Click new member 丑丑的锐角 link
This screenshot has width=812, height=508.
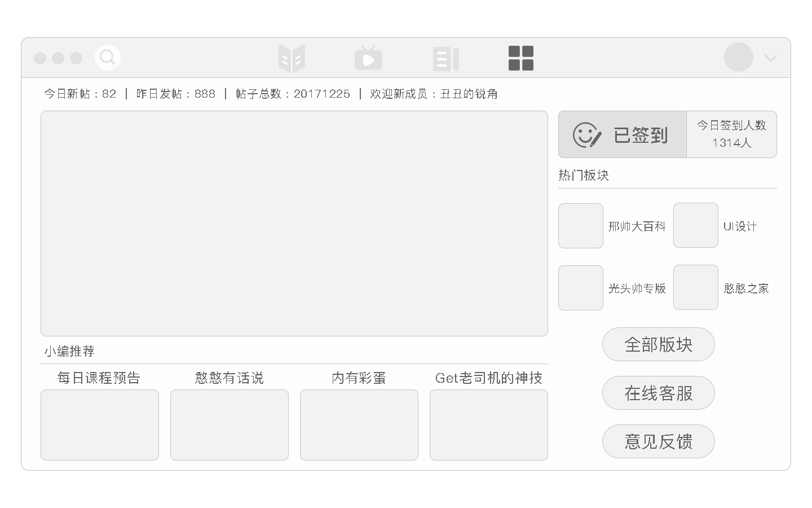point(469,94)
